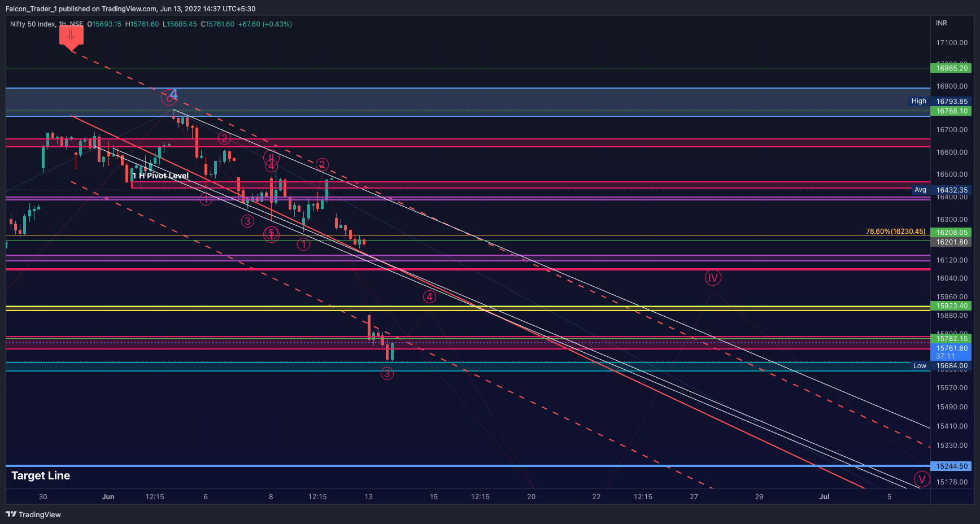Click the High 16793.85 price tag
This screenshot has width=980, height=524.
pyautogui.click(x=940, y=101)
